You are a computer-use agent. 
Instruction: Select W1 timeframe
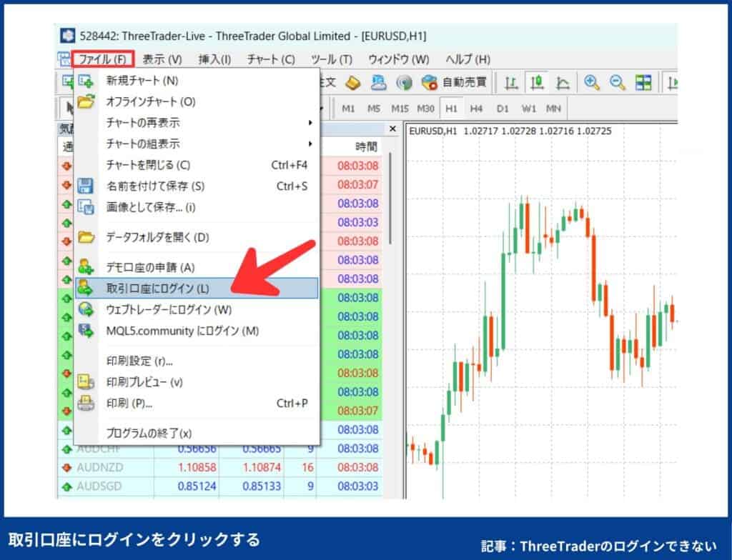pos(528,109)
